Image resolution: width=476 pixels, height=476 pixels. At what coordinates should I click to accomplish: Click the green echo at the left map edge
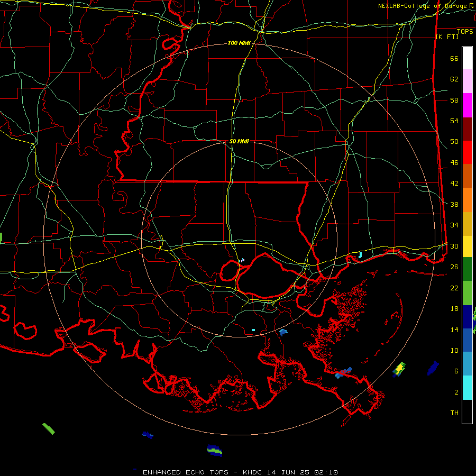tap(1, 237)
